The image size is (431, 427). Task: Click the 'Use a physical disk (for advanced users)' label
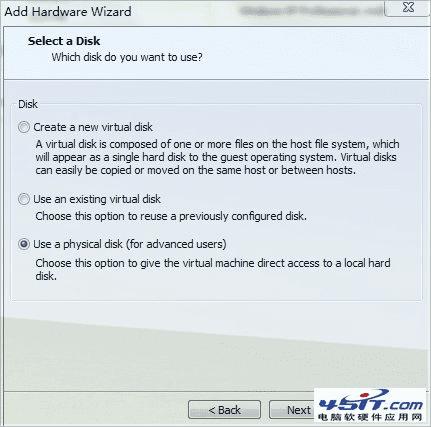click(x=130, y=244)
